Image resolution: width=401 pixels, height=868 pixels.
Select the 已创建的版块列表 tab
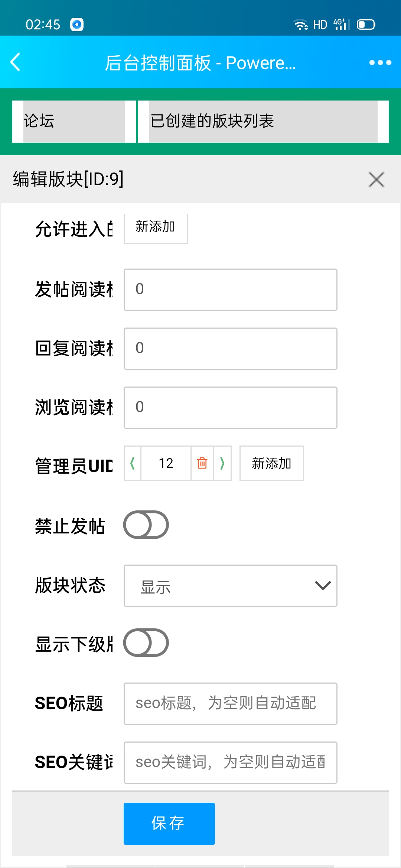tap(263, 122)
